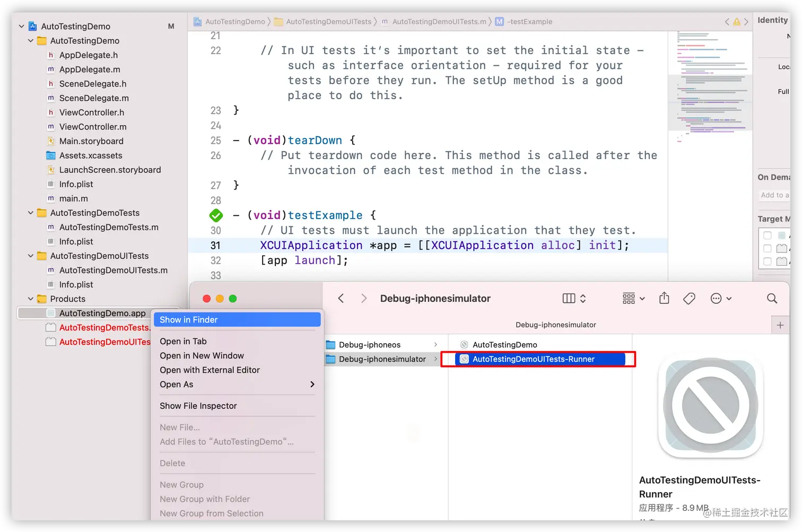
Task: Open LaunchScreen.storyboard
Action: pos(110,170)
